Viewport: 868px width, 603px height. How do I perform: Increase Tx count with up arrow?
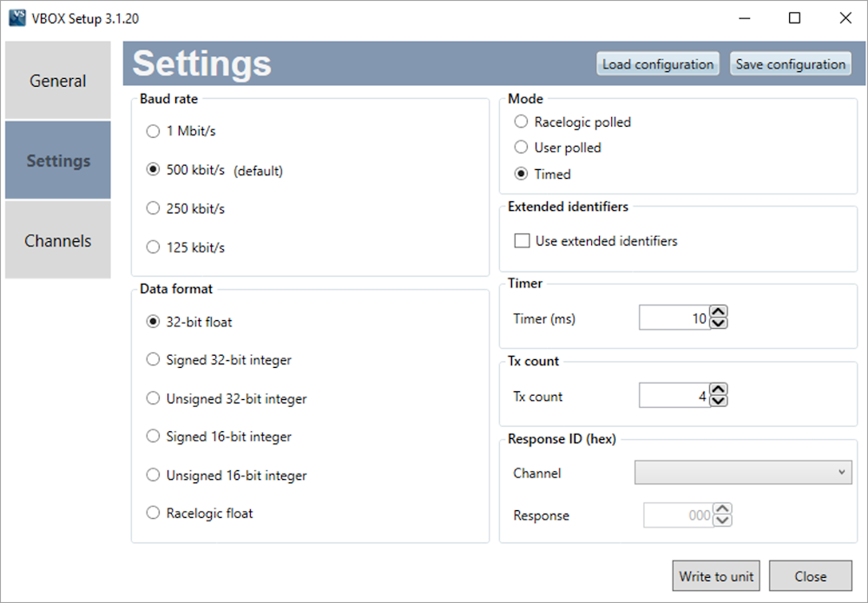[719, 390]
